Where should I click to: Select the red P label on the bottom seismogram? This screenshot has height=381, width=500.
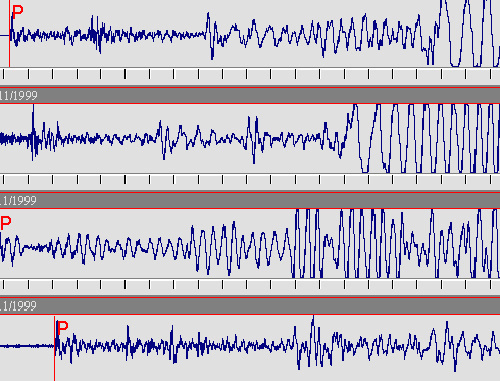click(62, 327)
